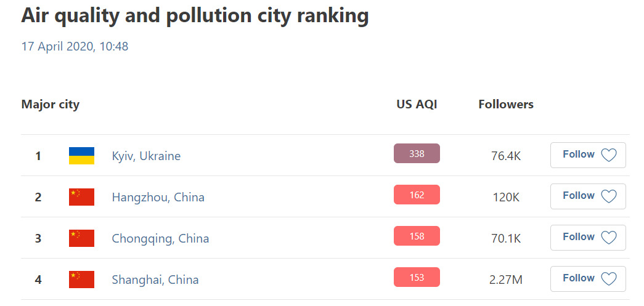Open the Chongqing, China city link
This screenshot has height=306, width=644.
pos(160,238)
